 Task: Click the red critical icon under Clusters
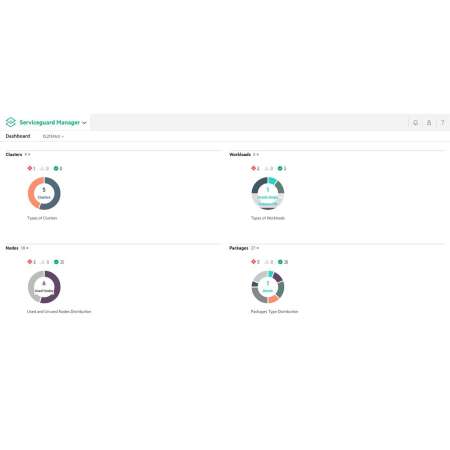(x=30, y=168)
